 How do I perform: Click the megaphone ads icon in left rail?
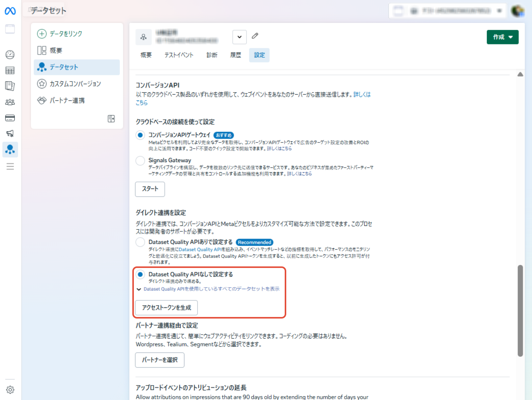pyautogui.click(x=10, y=134)
